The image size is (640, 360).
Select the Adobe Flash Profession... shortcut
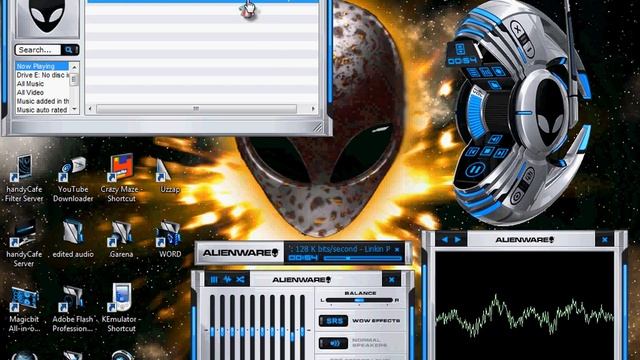(x=73, y=309)
